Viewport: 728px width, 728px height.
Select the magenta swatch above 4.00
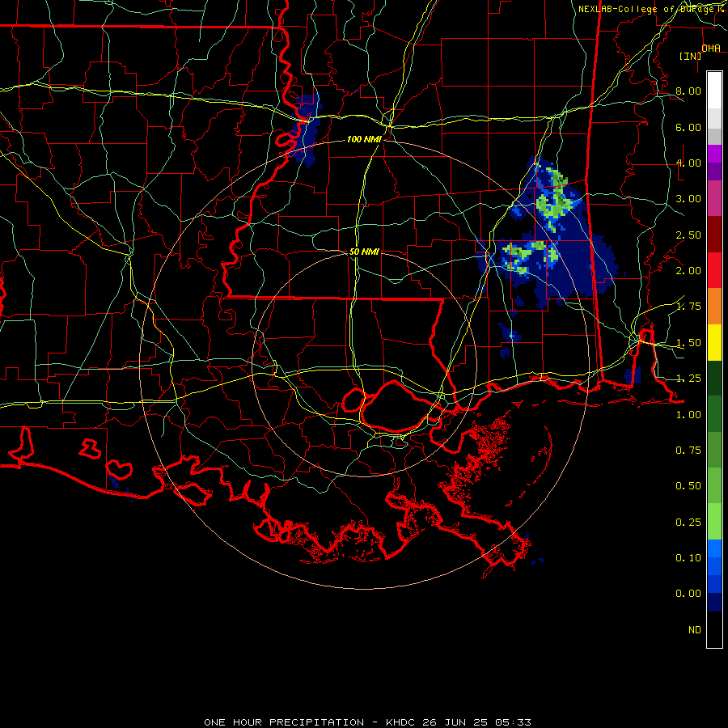point(714,154)
